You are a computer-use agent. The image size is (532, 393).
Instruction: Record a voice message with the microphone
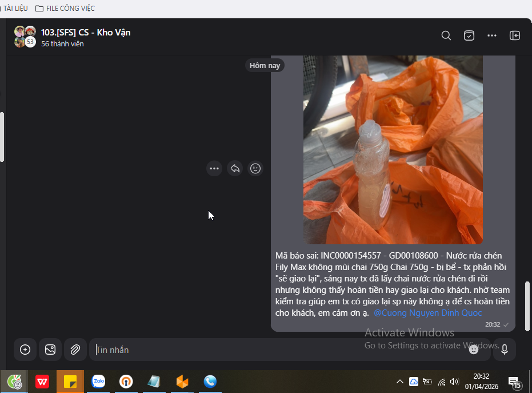[505, 350]
